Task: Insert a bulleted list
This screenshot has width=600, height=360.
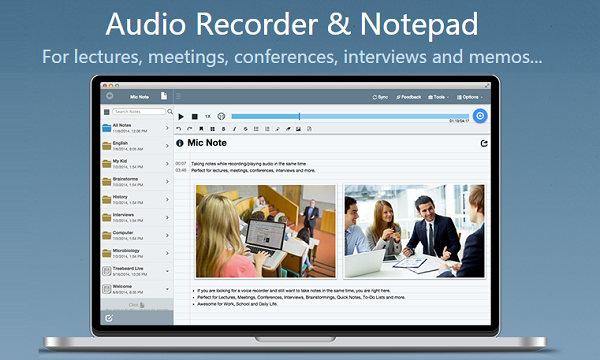Action: tap(256, 129)
